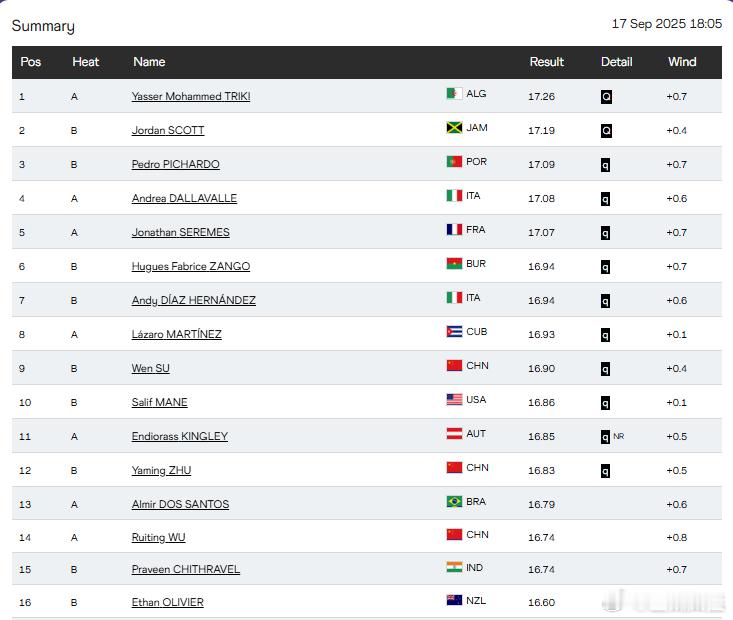Screen dimensions: 733x620
Task: Click the Cuba flag beside CUB
Action: click(454, 332)
